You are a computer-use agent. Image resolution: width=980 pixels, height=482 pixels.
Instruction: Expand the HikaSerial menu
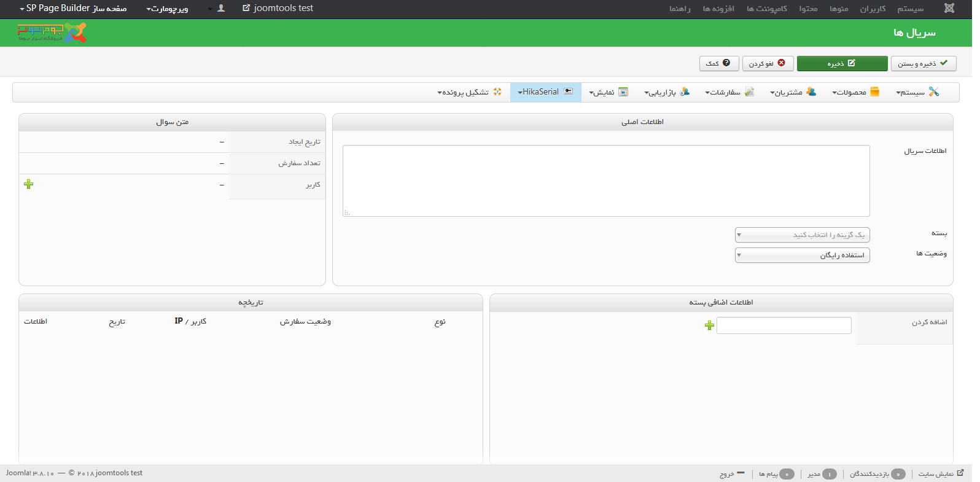[x=545, y=92]
